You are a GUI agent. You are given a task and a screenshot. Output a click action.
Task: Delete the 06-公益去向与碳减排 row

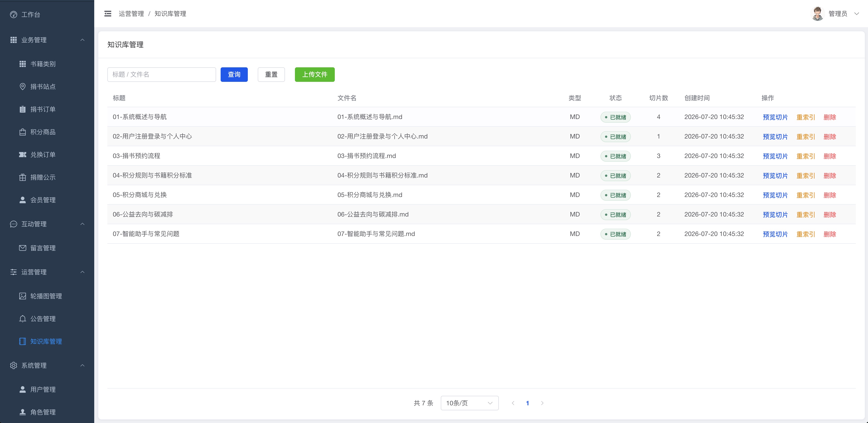[830, 214]
